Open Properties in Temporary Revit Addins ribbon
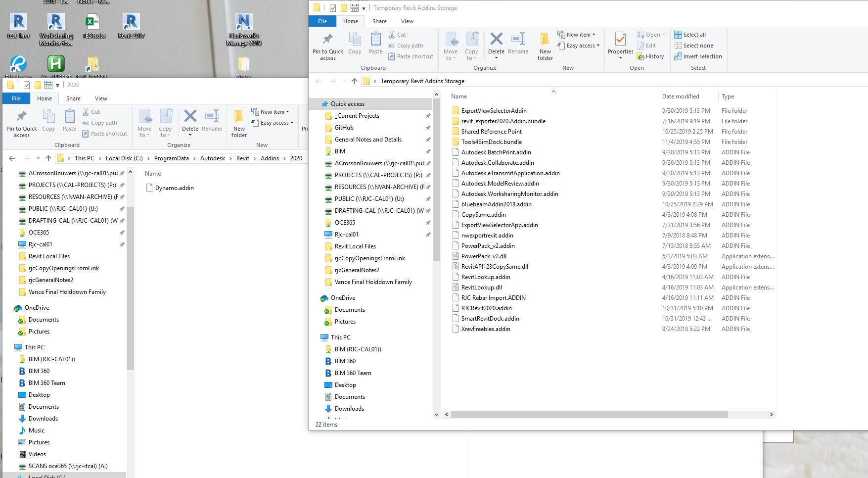868x478 pixels. [620, 46]
